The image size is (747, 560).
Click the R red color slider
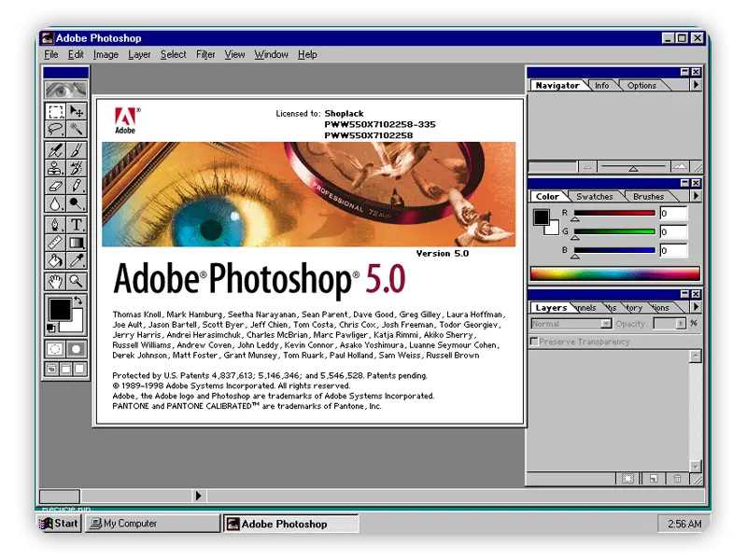pyautogui.click(x=614, y=214)
